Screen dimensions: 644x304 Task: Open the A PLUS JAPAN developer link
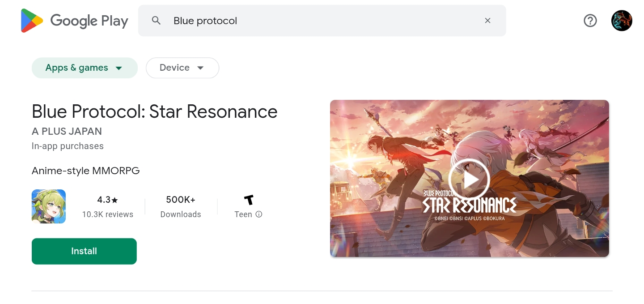[x=67, y=131]
